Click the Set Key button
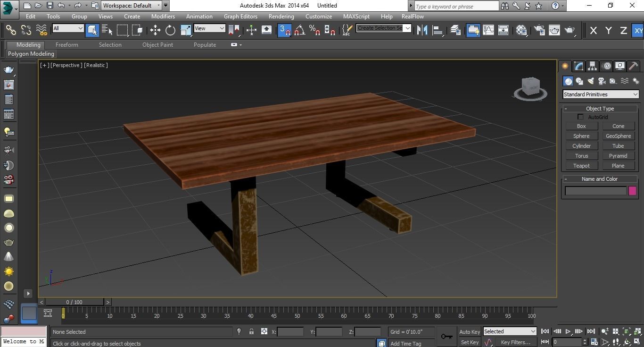 [x=470, y=342]
